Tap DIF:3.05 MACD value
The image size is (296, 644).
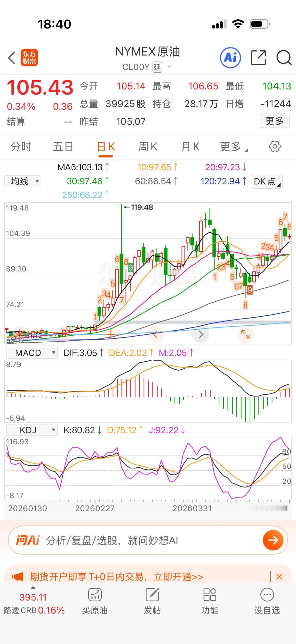[83, 353]
